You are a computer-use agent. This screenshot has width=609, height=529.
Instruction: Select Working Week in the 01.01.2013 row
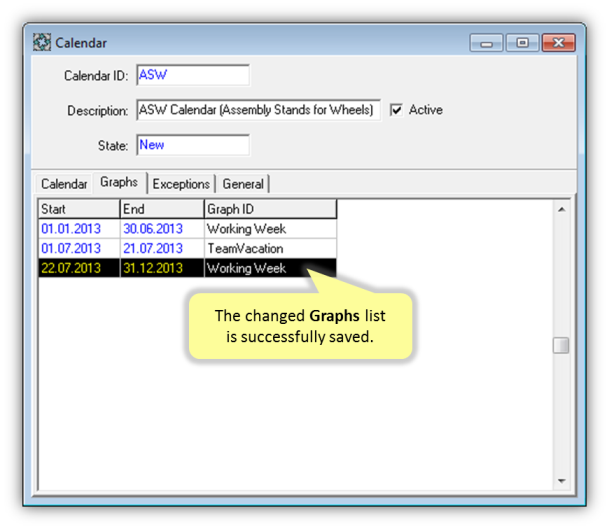point(270,229)
